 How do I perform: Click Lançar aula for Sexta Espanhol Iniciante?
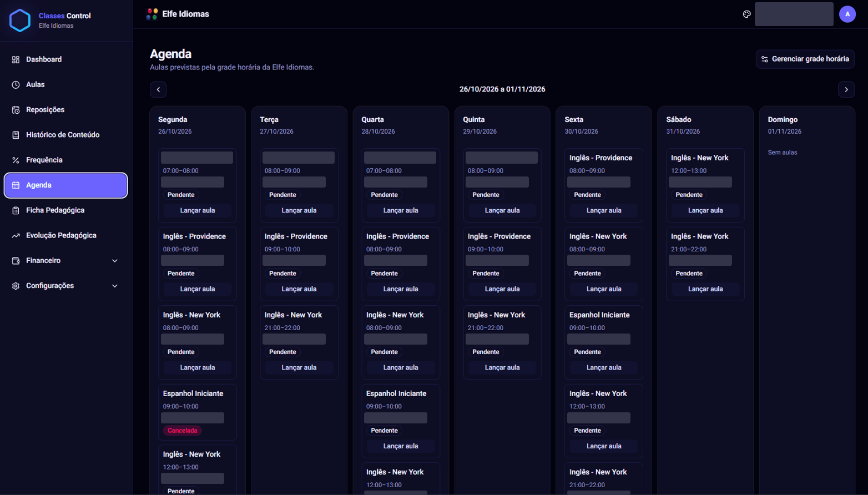(x=604, y=367)
